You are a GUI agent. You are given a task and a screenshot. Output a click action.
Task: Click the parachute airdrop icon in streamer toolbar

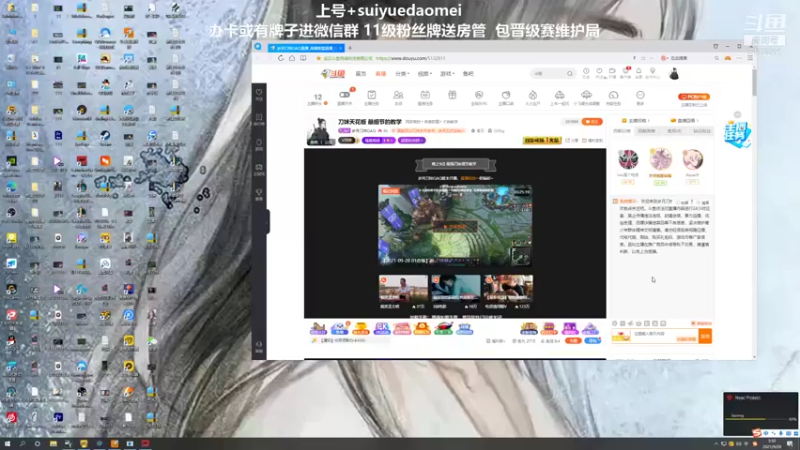click(586, 97)
